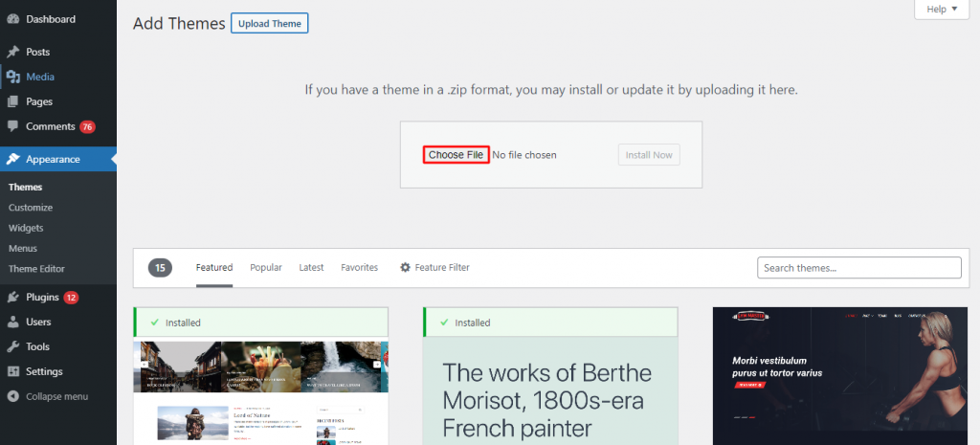The image size is (980, 445).
Task: Click the Plugins plug icon
Action: [x=12, y=298]
